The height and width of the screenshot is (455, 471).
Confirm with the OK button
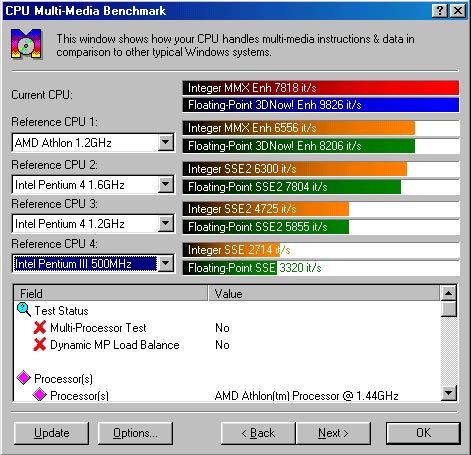click(x=423, y=433)
